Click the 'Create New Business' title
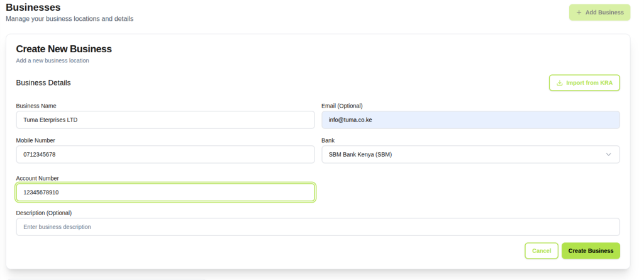Screen dimensions: 644x280 pyautogui.click(x=64, y=49)
